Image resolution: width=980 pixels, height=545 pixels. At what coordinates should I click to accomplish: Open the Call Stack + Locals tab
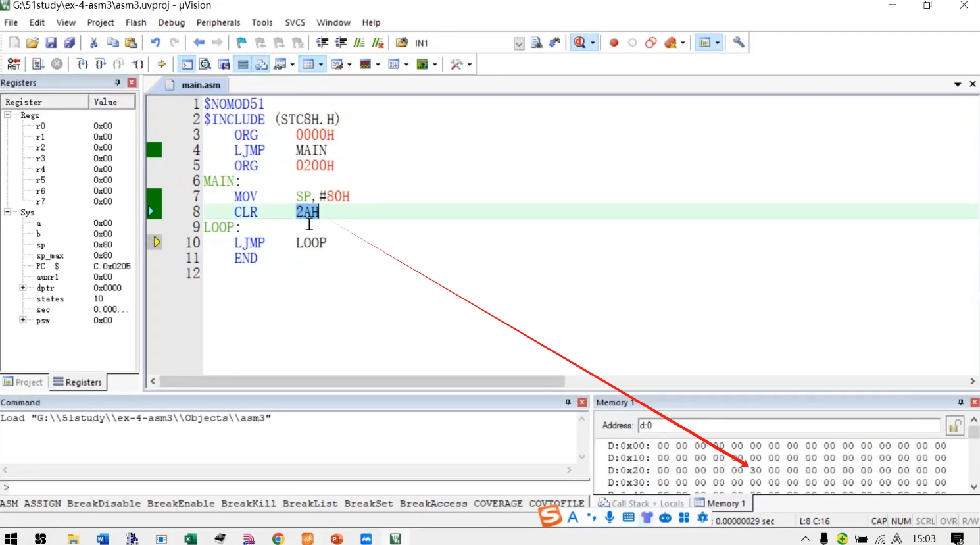641,504
